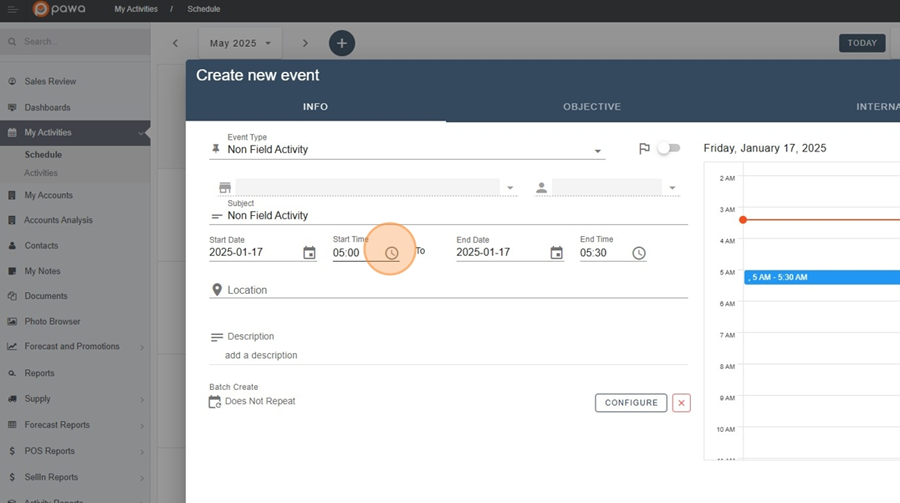Image resolution: width=900 pixels, height=503 pixels.
Task: Click the Batch Create repeat calendar icon
Action: tap(215, 402)
